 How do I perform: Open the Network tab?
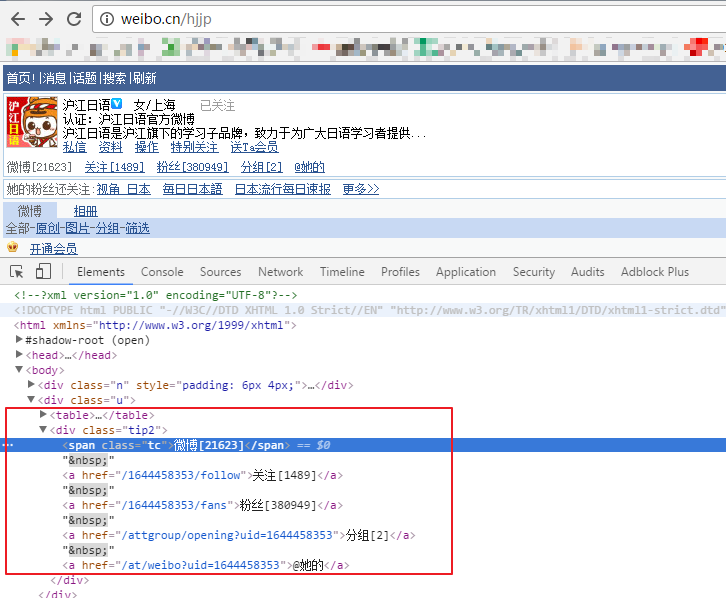[x=281, y=272]
